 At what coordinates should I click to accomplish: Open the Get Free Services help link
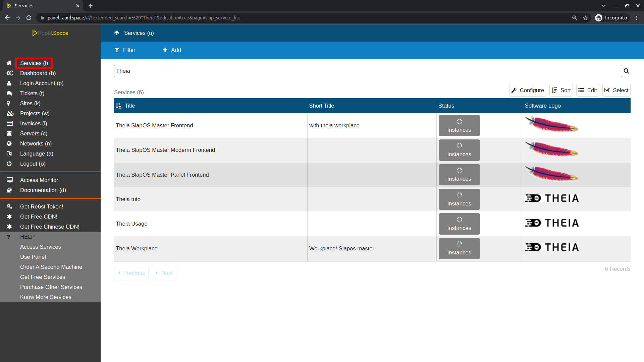(43, 277)
